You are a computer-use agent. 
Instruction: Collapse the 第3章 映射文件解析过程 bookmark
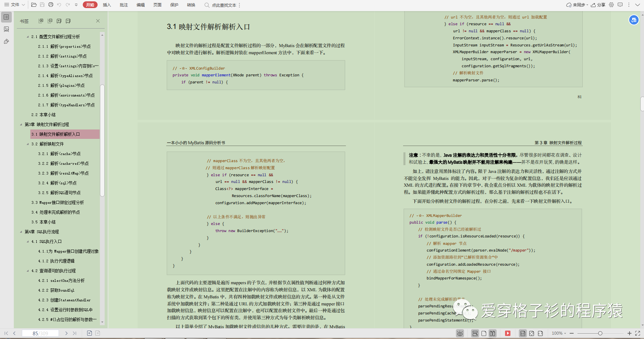pyautogui.click(x=21, y=124)
